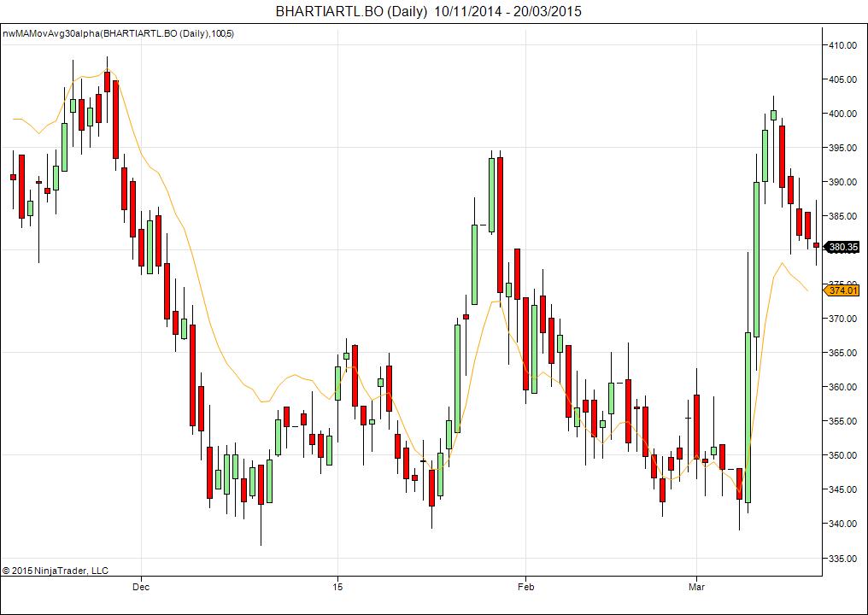The width and height of the screenshot is (868, 615).
Task: Click the 385.00 price axis label
Action: 843,216
